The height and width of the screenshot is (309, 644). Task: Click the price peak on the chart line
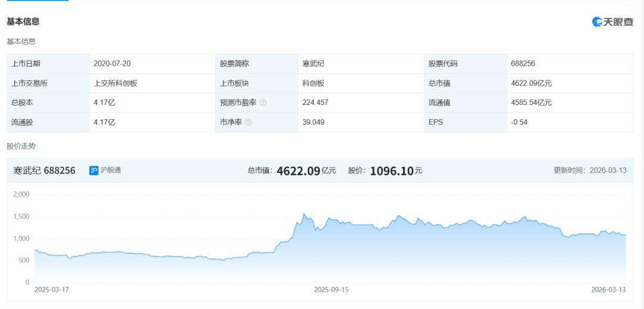304,214
